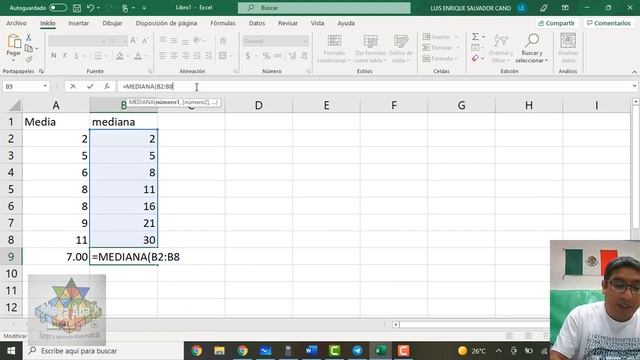Open the Archivo menu
Image resolution: width=640 pixels, height=360 pixels.
click(x=16, y=23)
